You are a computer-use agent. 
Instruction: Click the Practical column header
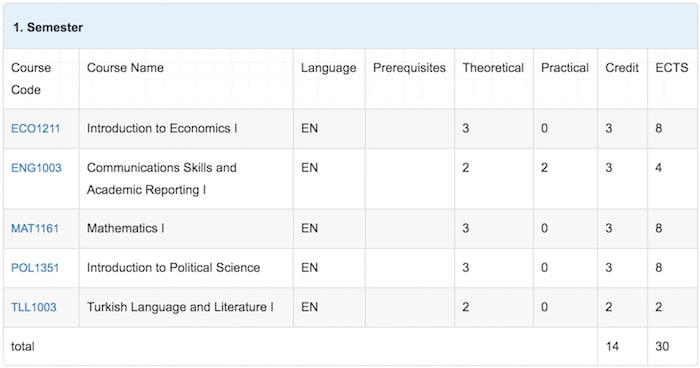565,68
